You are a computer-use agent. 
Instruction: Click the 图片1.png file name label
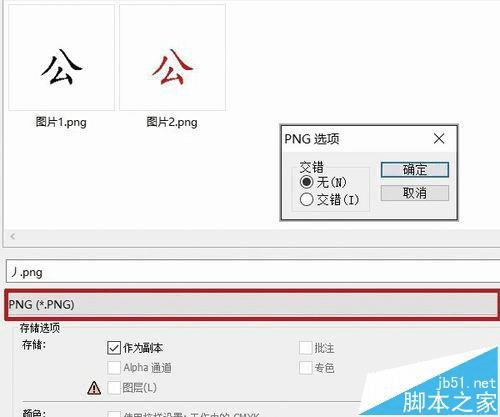pyautogui.click(x=61, y=122)
